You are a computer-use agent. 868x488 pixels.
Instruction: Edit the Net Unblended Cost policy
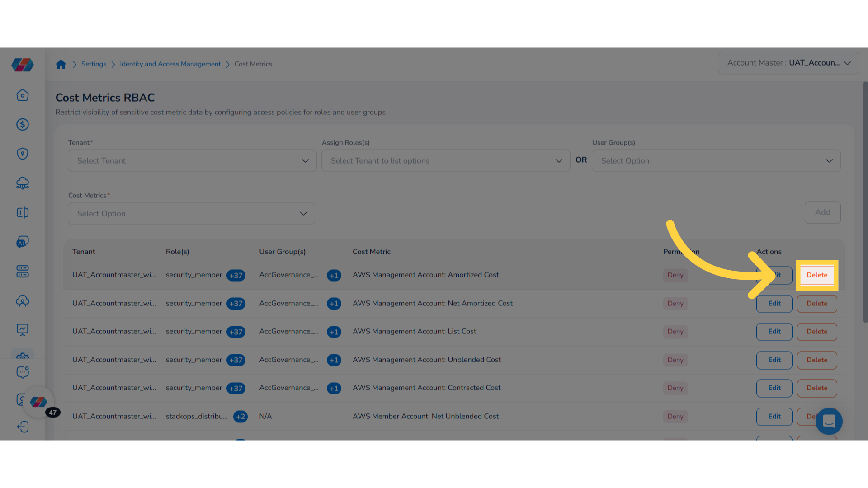[774, 417]
